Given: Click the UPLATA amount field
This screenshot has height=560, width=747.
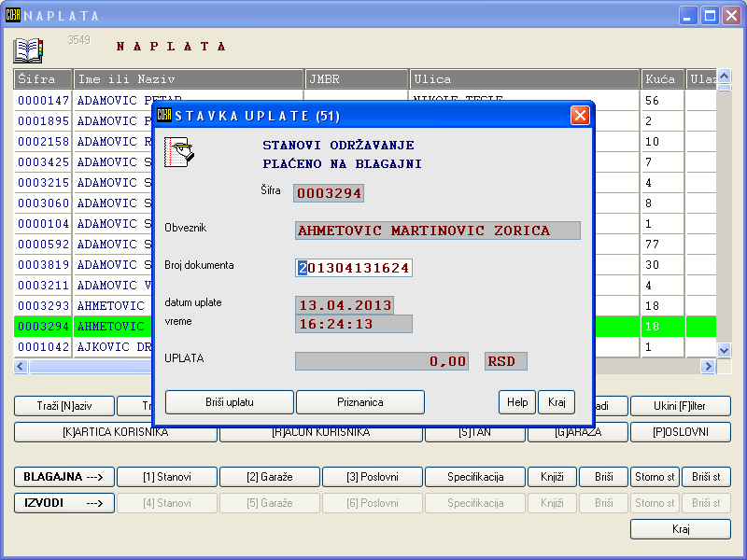Looking at the screenshot, I should [x=382, y=361].
